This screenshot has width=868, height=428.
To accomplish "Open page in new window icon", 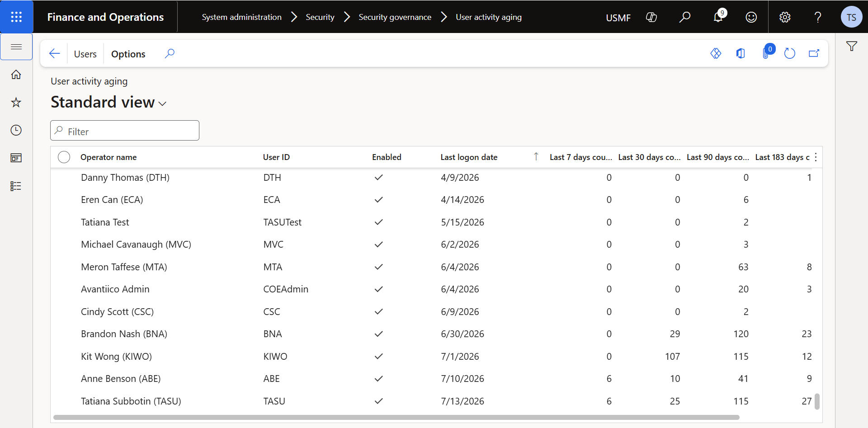I will point(814,54).
